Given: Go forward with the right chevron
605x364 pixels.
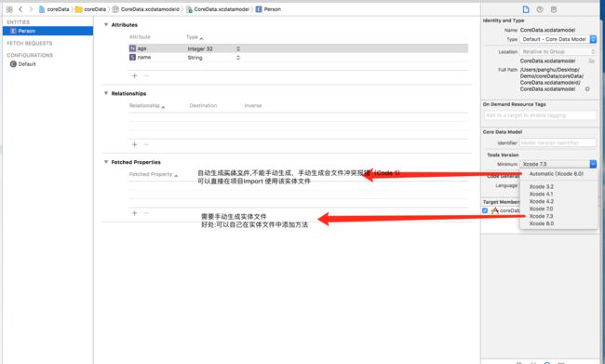Looking at the screenshot, I should pos(31,9).
